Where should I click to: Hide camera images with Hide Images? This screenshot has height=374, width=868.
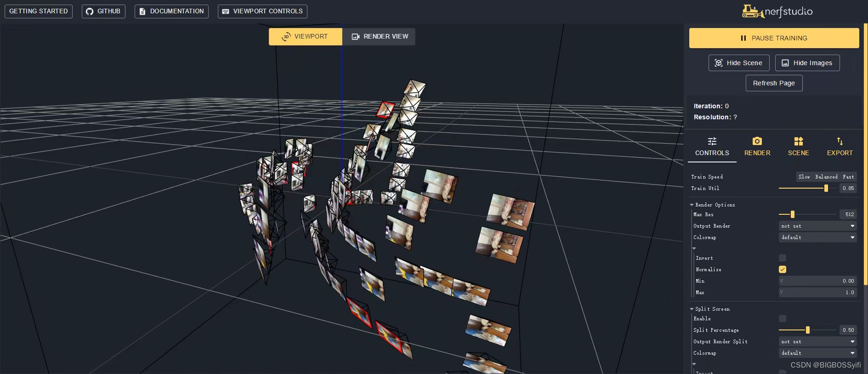(x=807, y=63)
